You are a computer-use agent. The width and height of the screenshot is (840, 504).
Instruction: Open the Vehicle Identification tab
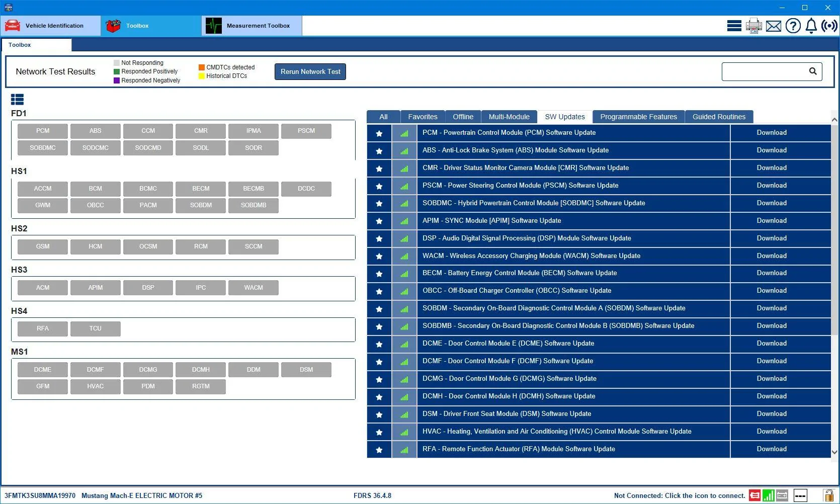click(50, 26)
